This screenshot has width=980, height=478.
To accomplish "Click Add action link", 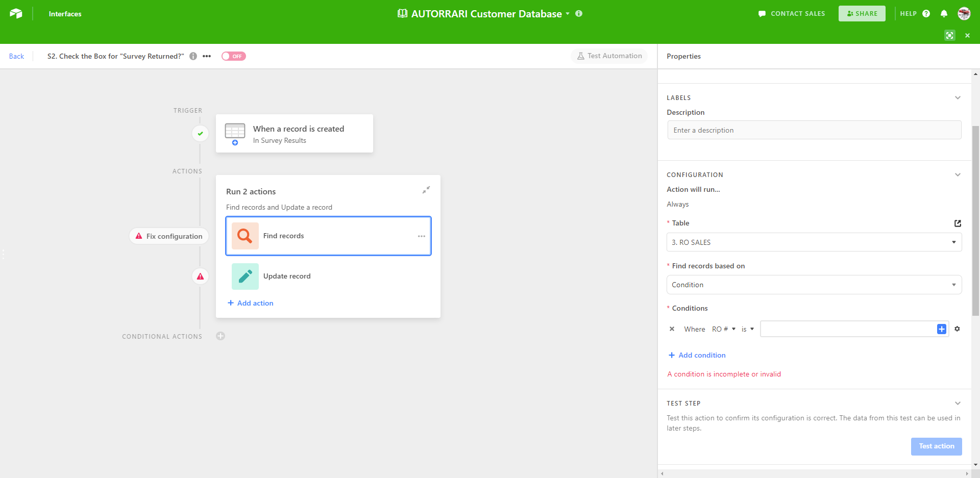I will pos(251,303).
